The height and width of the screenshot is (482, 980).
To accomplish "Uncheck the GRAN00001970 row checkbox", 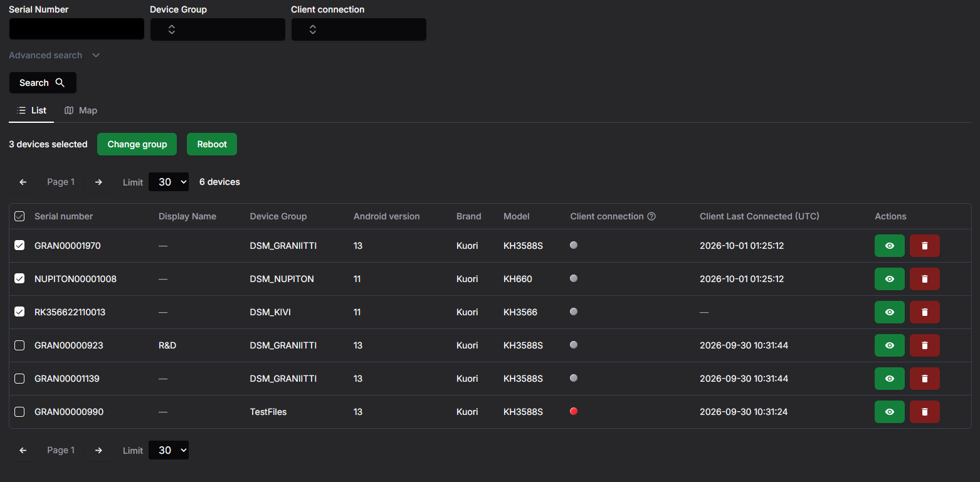I will click(x=19, y=245).
